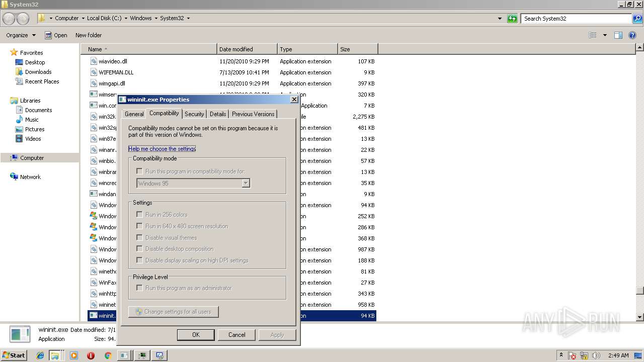Open the view options dropdown arrow

pos(605,35)
